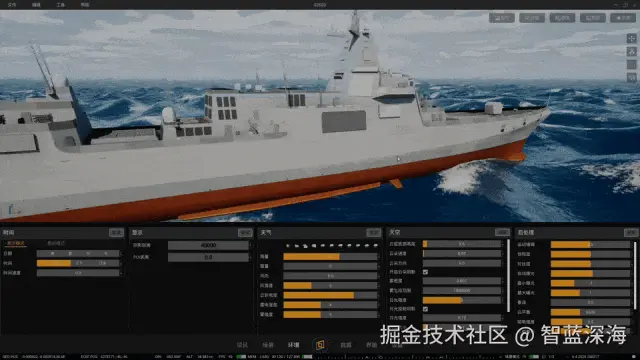Switch to the 环境 bottom tab

point(294,345)
